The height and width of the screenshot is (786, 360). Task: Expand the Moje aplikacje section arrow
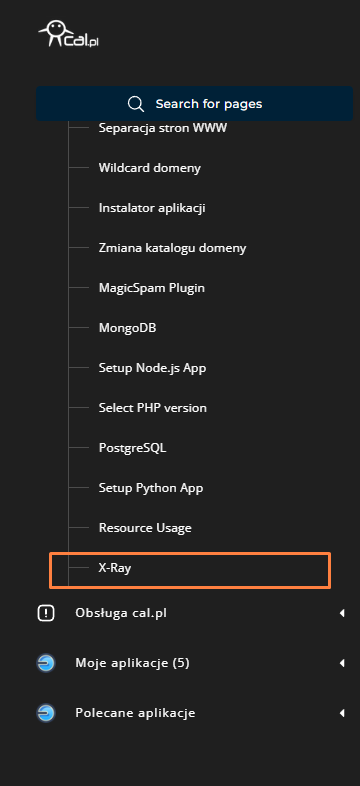click(x=342, y=663)
